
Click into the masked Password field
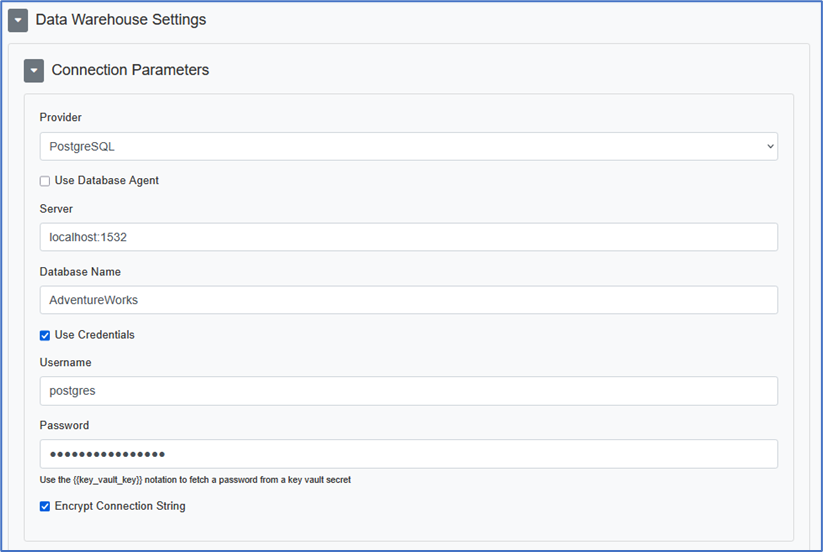(x=408, y=454)
